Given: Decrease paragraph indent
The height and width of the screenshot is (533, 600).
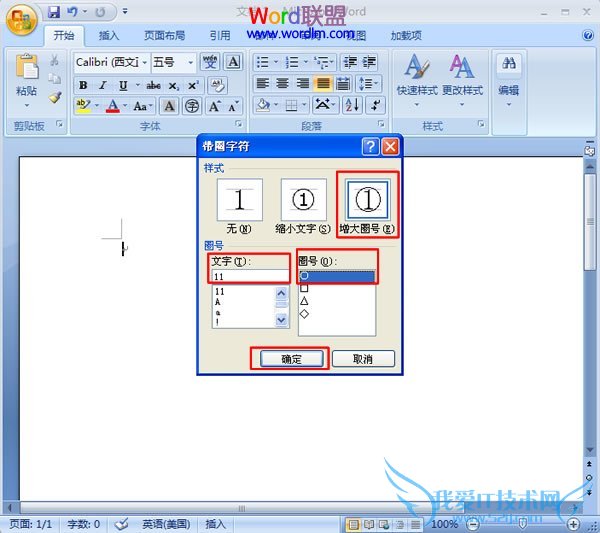Looking at the screenshot, I should 350,62.
